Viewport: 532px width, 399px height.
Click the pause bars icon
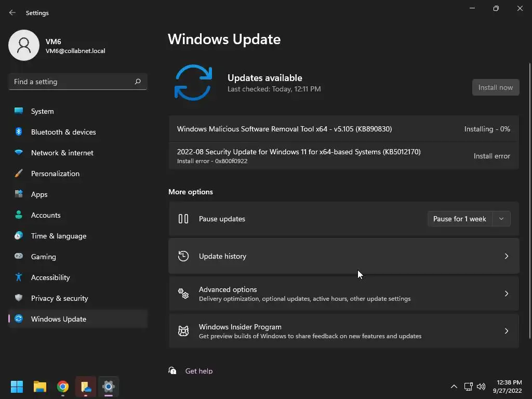[183, 219]
